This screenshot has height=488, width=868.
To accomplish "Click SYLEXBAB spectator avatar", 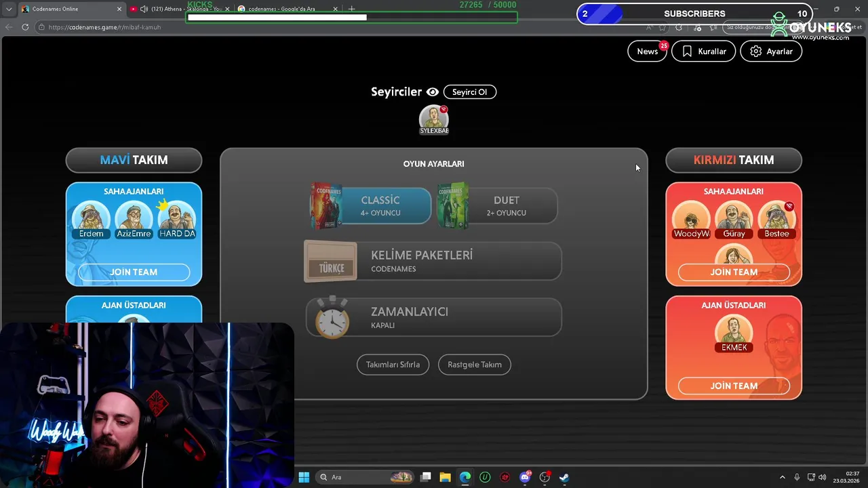I will point(434,120).
